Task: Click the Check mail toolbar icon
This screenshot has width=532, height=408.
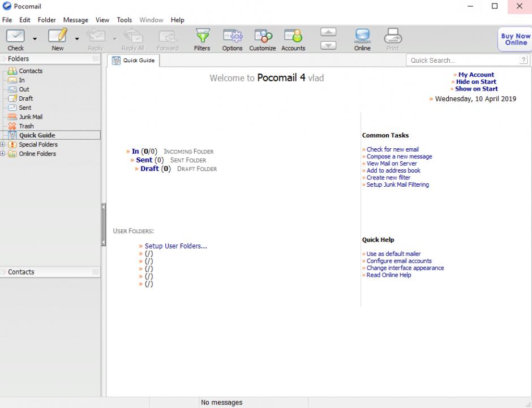Action: (16, 36)
